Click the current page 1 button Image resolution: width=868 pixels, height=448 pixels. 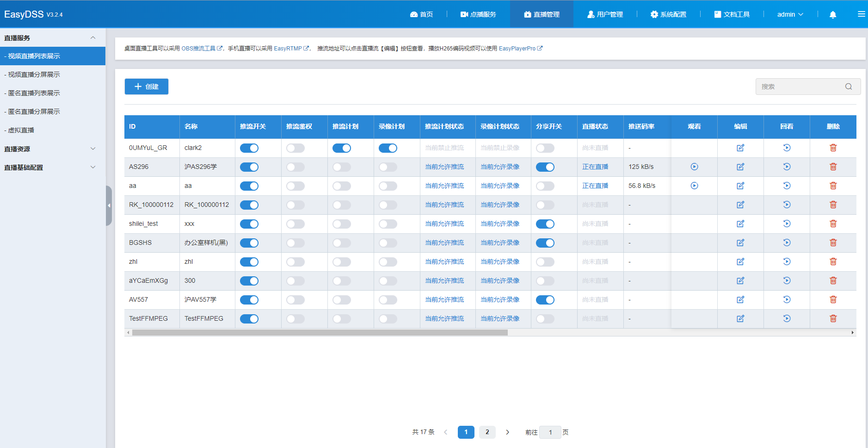click(466, 432)
